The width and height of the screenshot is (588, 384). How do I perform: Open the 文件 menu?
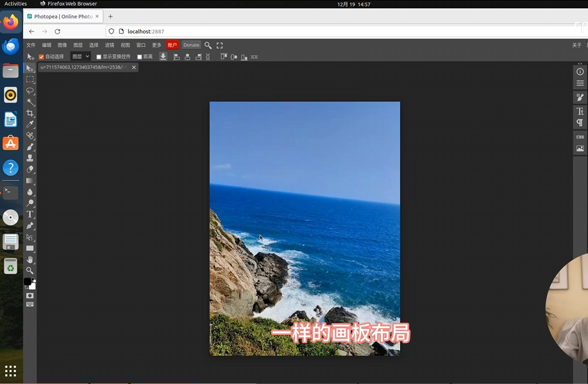(x=31, y=46)
